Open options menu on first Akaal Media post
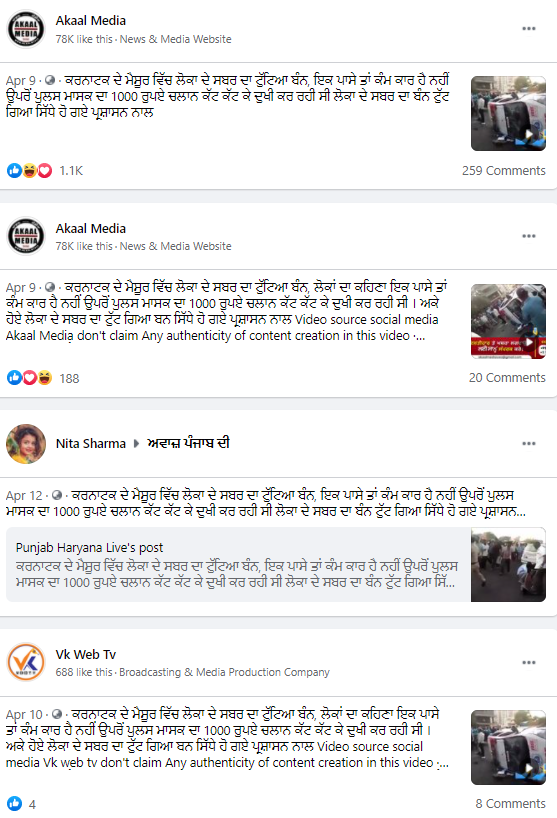 (x=529, y=29)
